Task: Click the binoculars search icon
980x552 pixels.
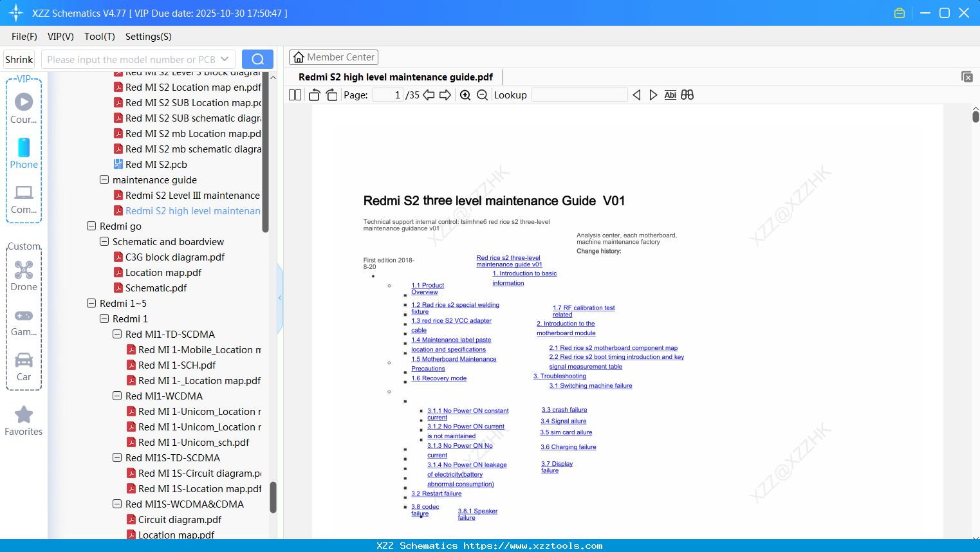Action: [687, 95]
